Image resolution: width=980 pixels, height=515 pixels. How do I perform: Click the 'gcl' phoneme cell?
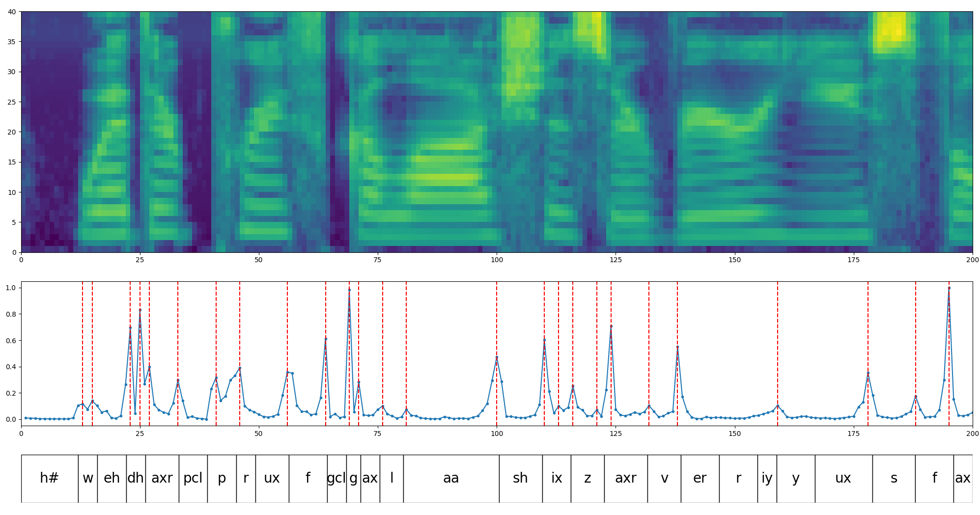point(336,478)
